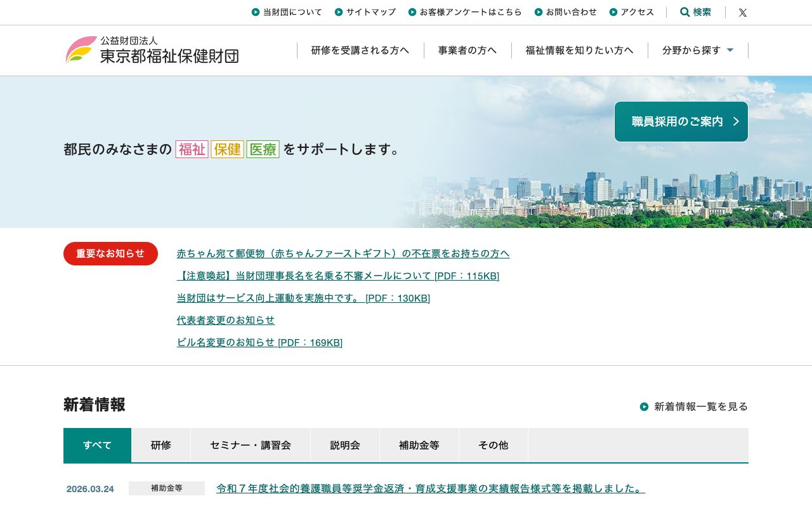Click the foundation logo to go home

152,50
